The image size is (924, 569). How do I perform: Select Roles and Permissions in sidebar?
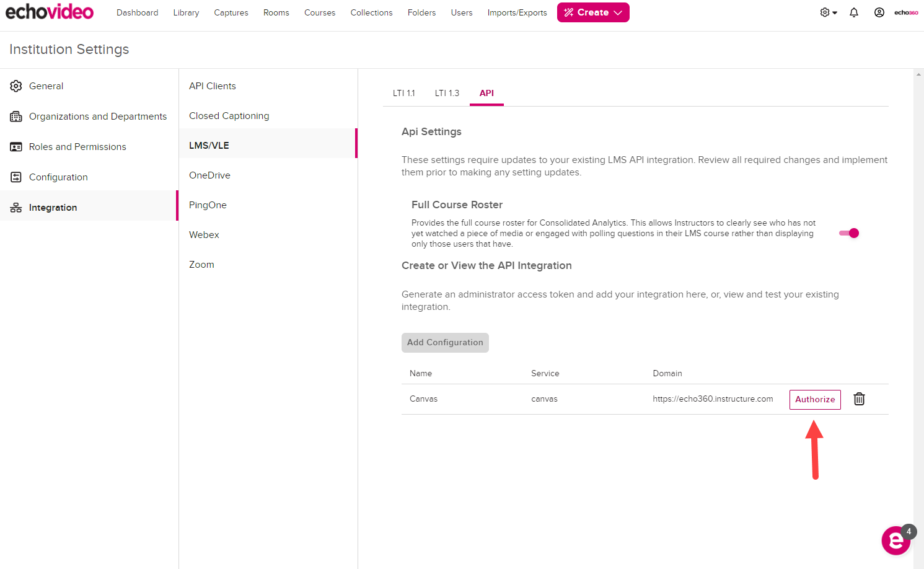(89, 147)
